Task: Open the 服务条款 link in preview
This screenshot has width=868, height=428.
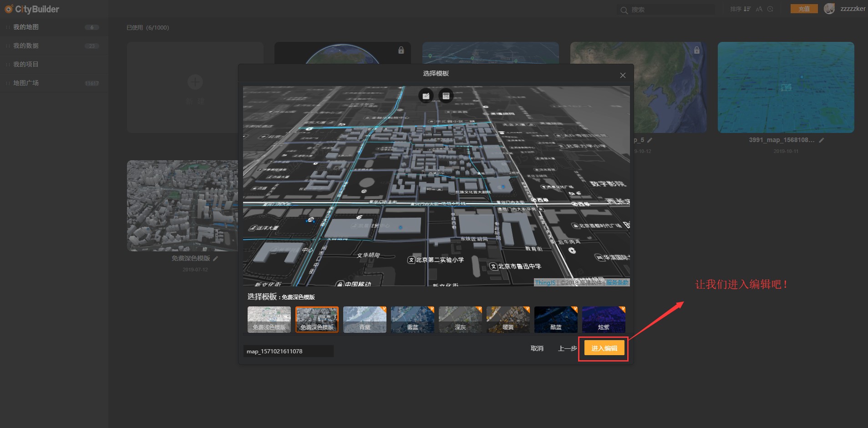Action: [617, 283]
